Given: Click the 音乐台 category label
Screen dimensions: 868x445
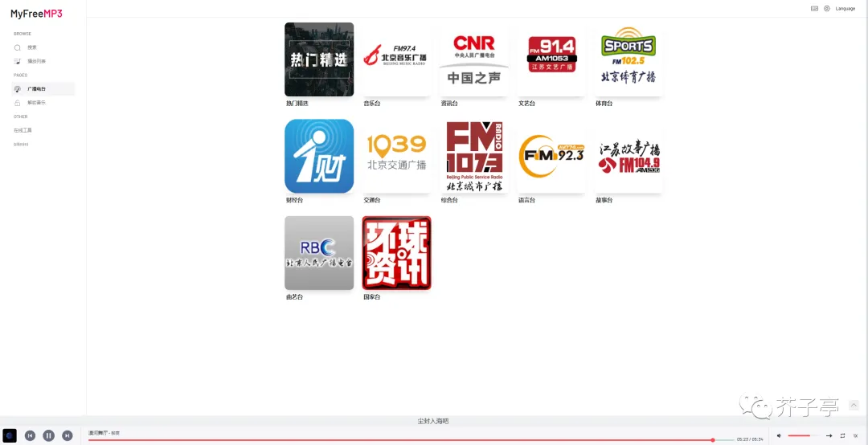Looking at the screenshot, I should (x=371, y=104).
